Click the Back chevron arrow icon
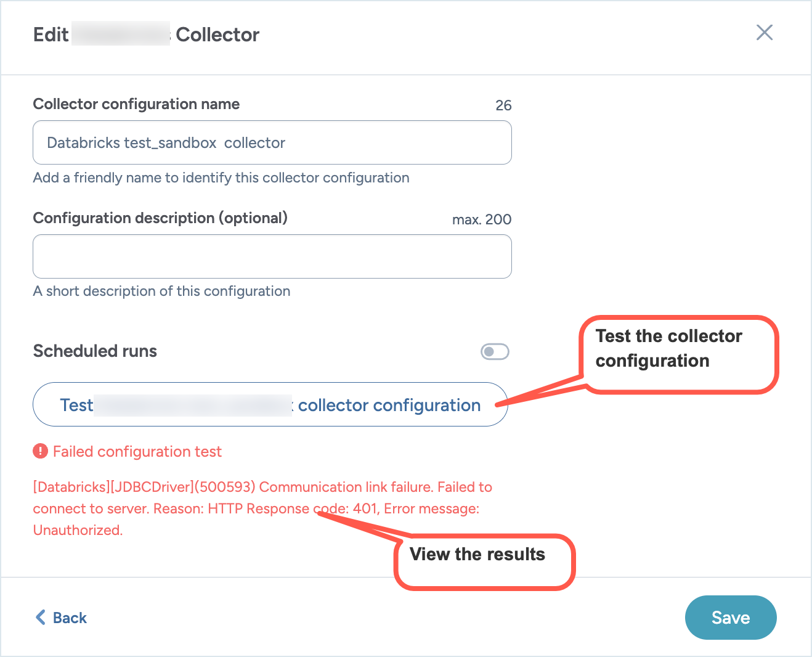Viewport: 812px width, 657px height. (x=41, y=617)
